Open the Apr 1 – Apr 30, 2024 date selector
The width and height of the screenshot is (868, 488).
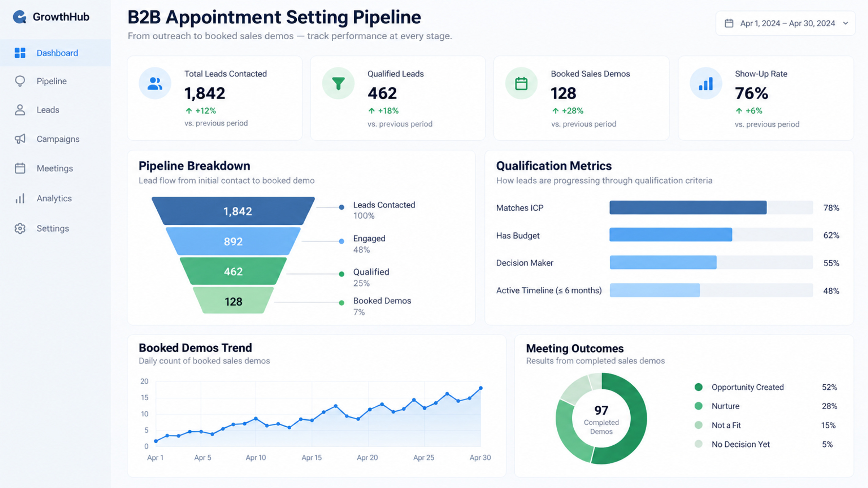tap(785, 23)
